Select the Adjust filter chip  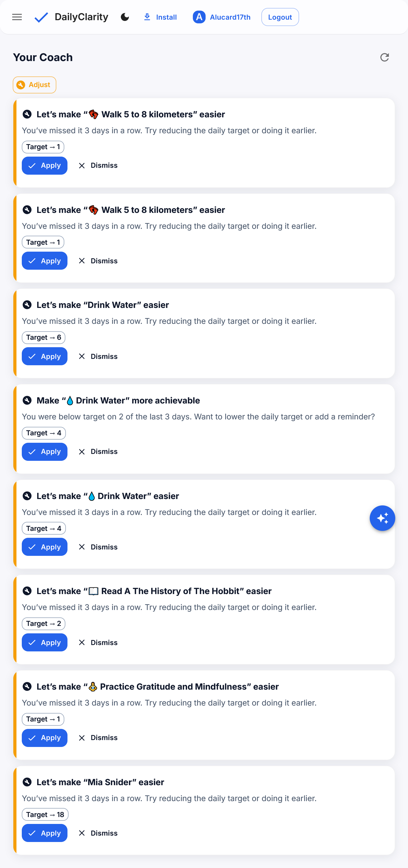coord(34,85)
